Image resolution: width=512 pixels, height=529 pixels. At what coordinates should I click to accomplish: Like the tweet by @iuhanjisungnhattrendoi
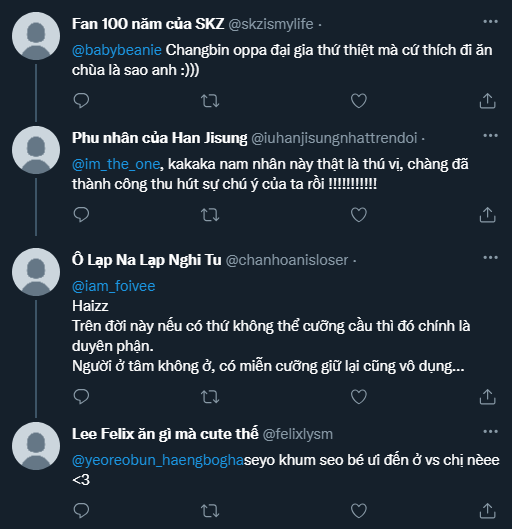pyautogui.click(x=359, y=215)
